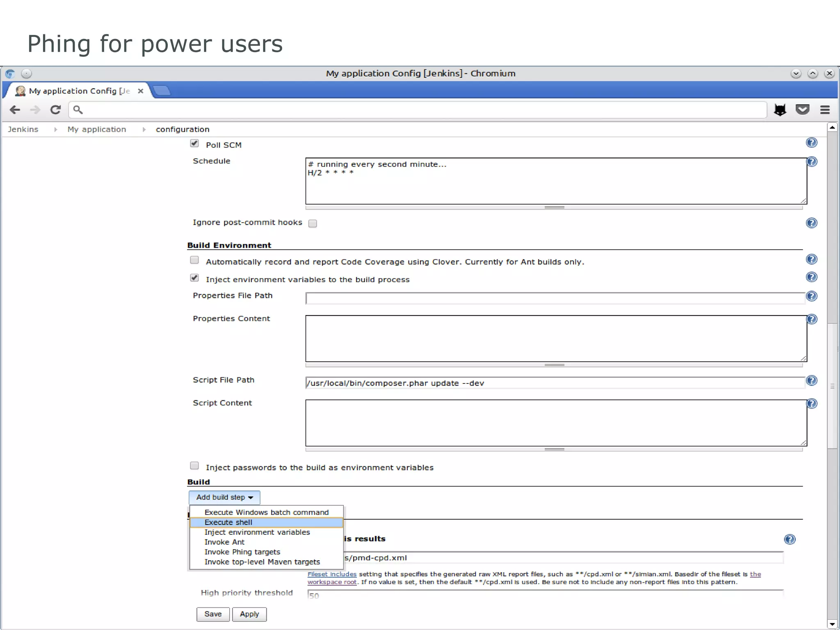Click the Properties Content textarea
This screenshot has height=630, width=840.
tap(556, 338)
